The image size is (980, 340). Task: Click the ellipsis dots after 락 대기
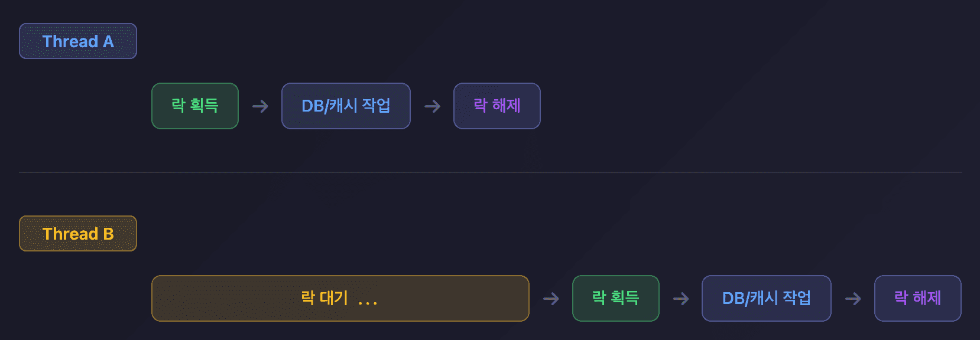click(368, 302)
